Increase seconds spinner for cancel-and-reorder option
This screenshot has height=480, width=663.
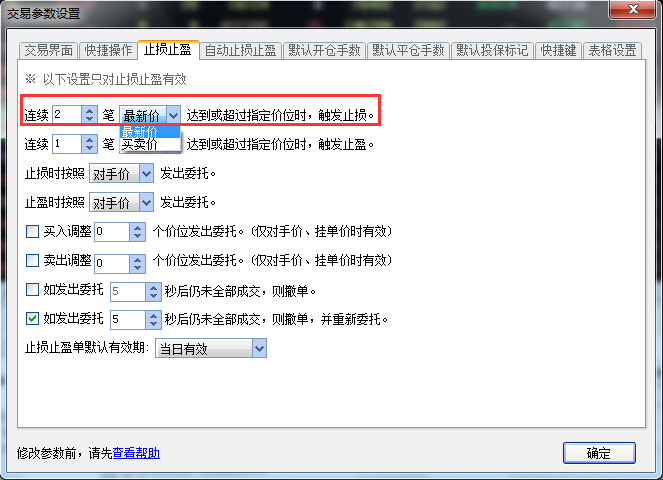click(153, 315)
